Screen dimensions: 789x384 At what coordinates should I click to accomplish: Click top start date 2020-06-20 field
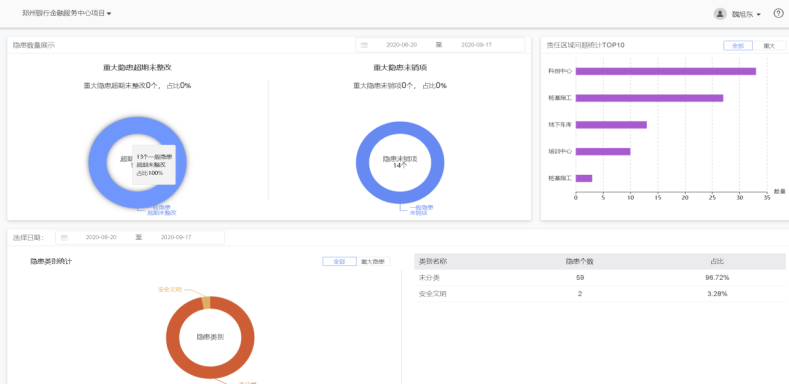401,45
